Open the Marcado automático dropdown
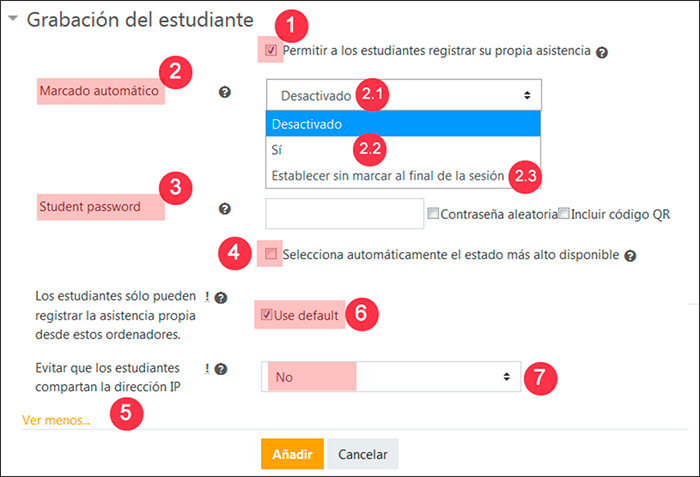700x477 pixels. pos(403,96)
